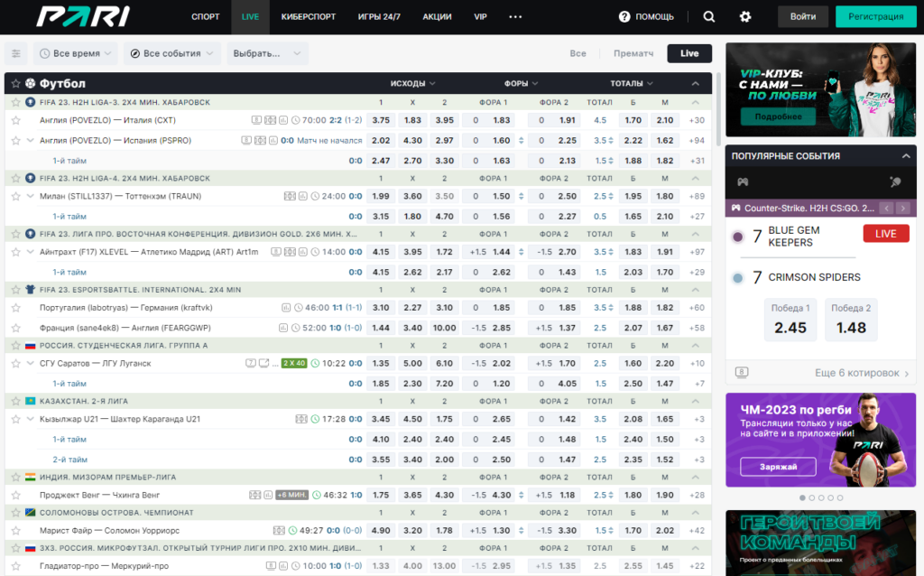Image resolution: width=924 pixels, height=576 pixels.
Task: Open the settings gear icon
Action: 745,16
